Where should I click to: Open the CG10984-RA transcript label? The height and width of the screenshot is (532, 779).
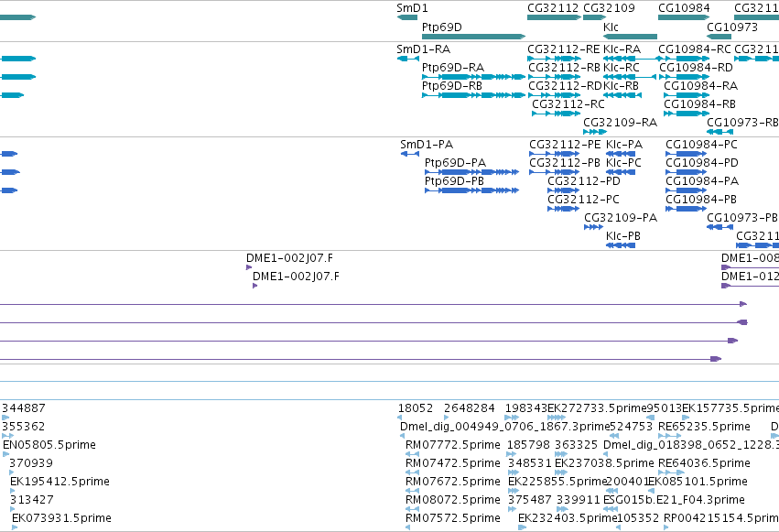[x=700, y=86]
